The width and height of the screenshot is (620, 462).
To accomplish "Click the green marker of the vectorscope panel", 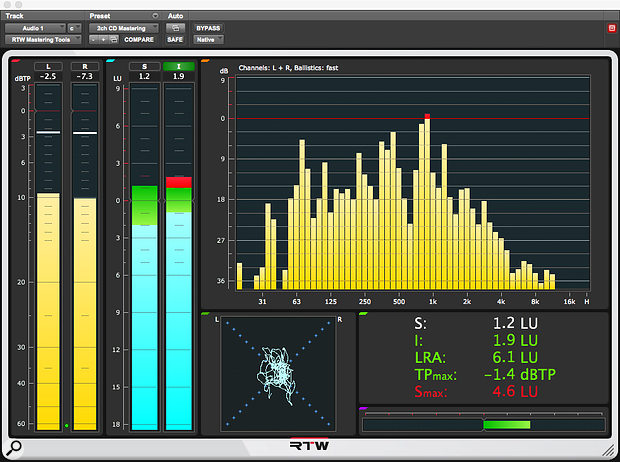I will [205, 314].
